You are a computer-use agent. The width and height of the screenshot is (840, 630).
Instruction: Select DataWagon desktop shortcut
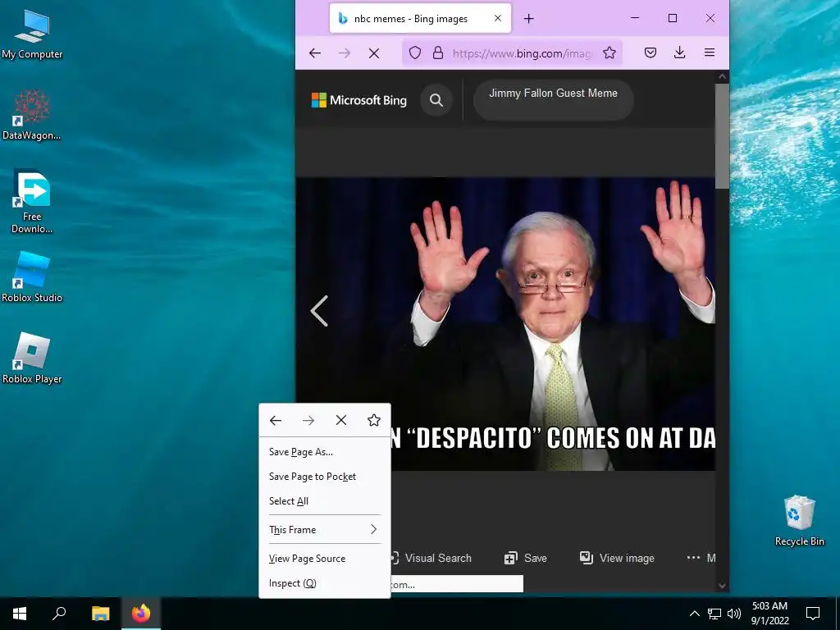32,115
